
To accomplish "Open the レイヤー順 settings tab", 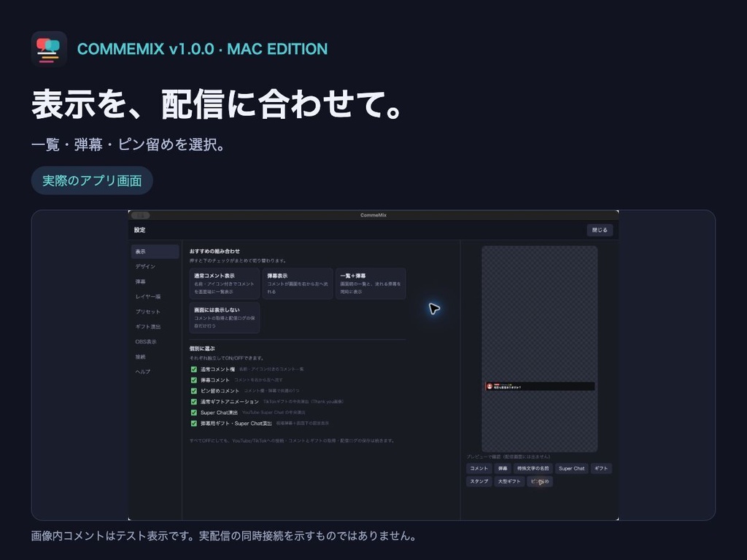I will coord(155,297).
